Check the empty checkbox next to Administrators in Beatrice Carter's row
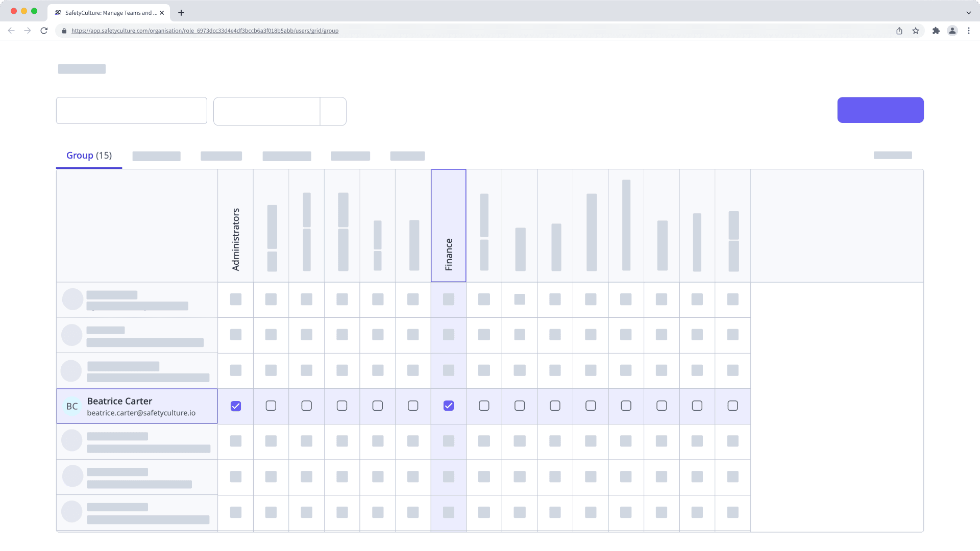This screenshot has width=980, height=551. coord(271,406)
